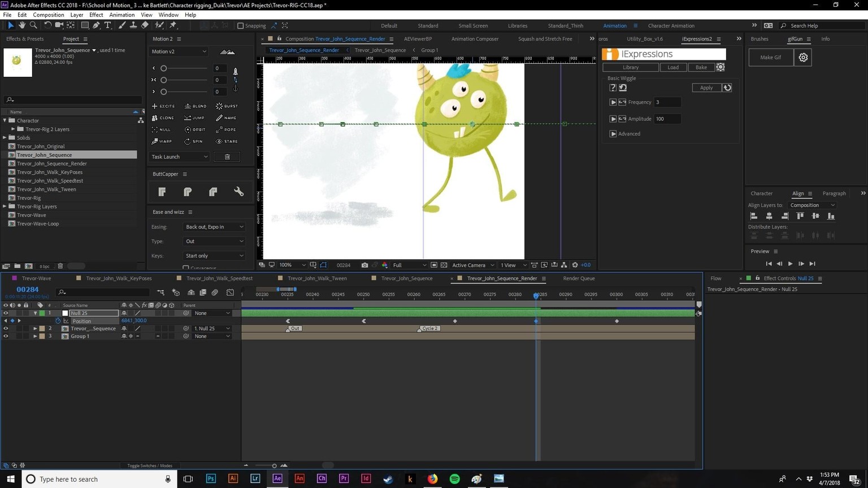Expand Trevor-Rig Layers folder
This screenshot has height=488, width=868.
(x=5, y=207)
